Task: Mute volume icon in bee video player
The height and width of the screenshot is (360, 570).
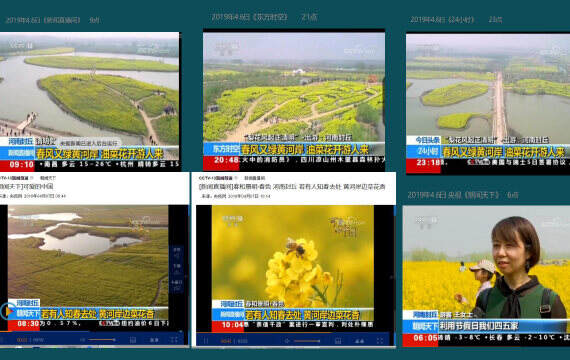Action: coord(287,341)
